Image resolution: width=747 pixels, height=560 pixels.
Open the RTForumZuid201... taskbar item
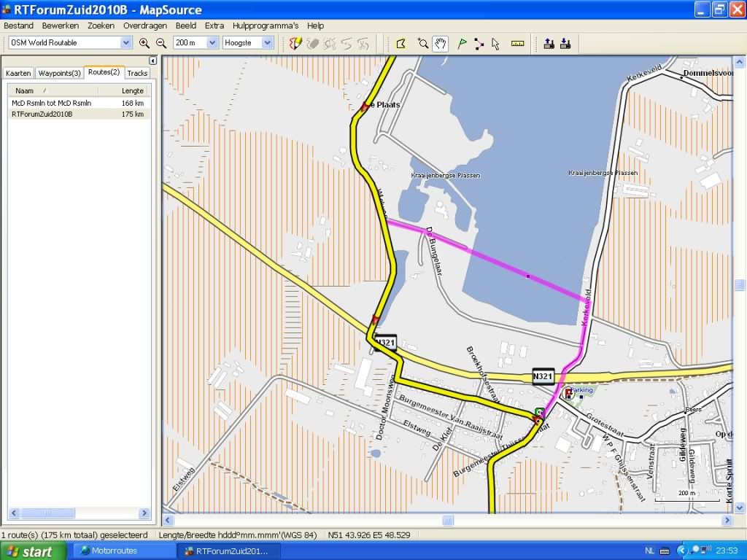pos(227,551)
